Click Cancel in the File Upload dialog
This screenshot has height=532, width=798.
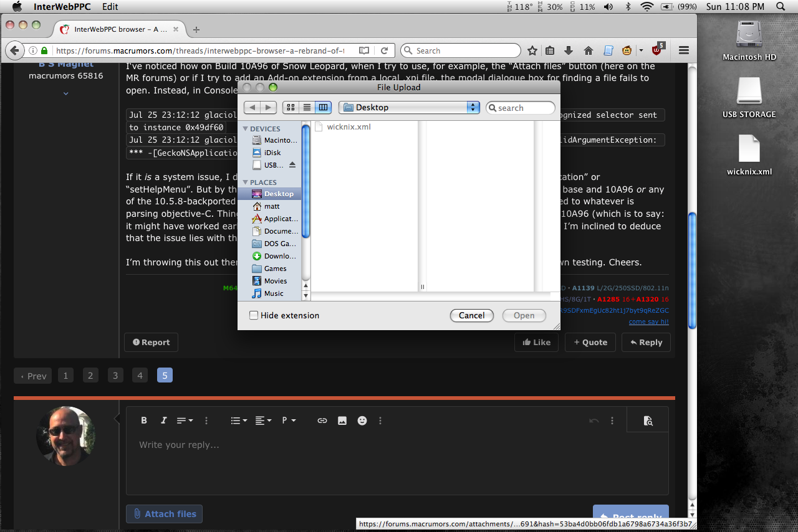(472, 315)
